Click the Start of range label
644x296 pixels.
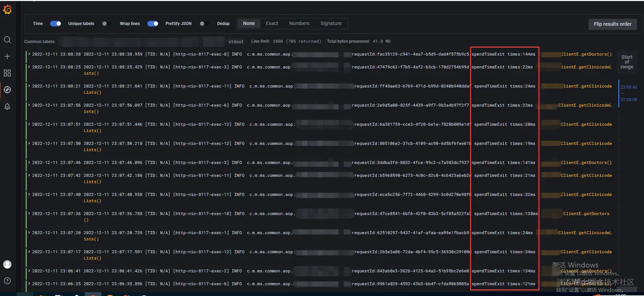click(x=627, y=62)
